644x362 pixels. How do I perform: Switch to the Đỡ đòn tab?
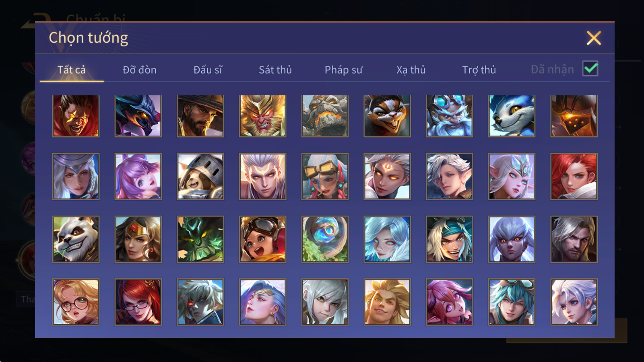tap(139, 70)
